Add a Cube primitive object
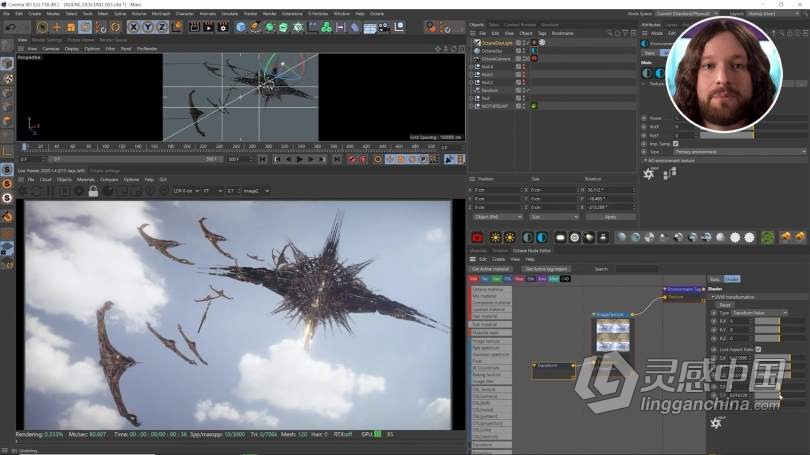The height and width of the screenshot is (455, 810). click(241, 27)
